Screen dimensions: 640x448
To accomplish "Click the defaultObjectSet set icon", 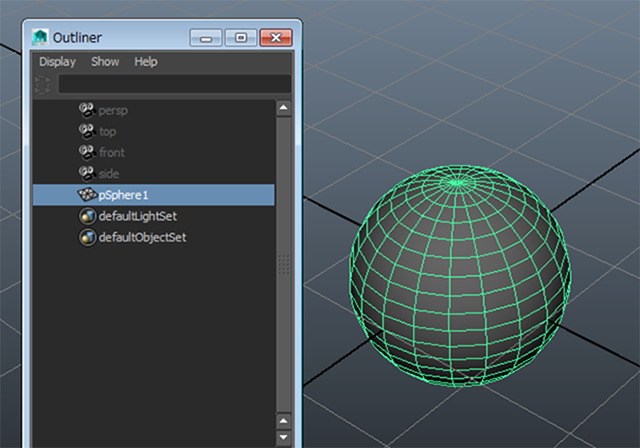I will pos(87,237).
